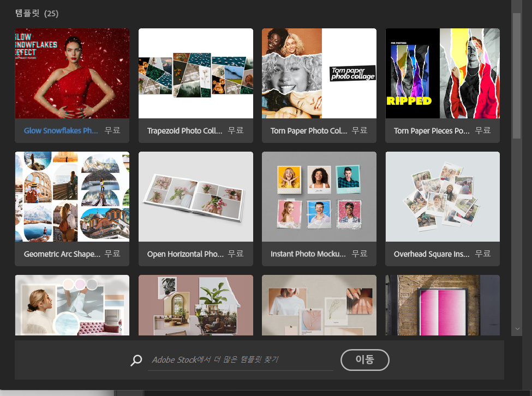Select the pink interior collage with plants thumbnail
Screen dimensions: 532x396
tap(195, 305)
